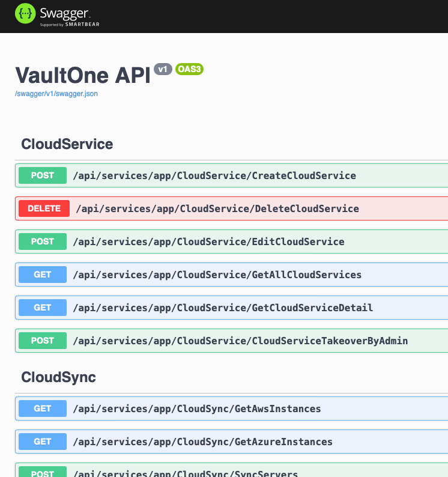Expand the GetAwsInstances endpoint path
The height and width of the screenshot is (477, 448).
(196, 409)
